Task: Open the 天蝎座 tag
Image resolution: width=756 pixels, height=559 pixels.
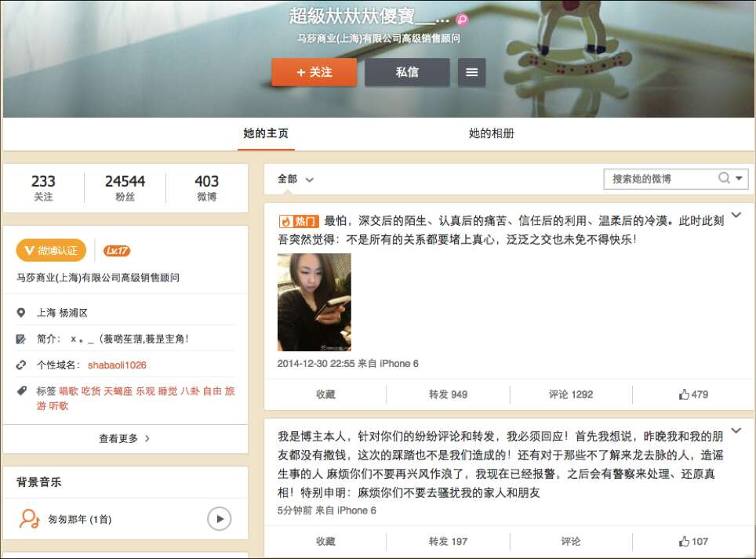Action: (x=118, y=391)
